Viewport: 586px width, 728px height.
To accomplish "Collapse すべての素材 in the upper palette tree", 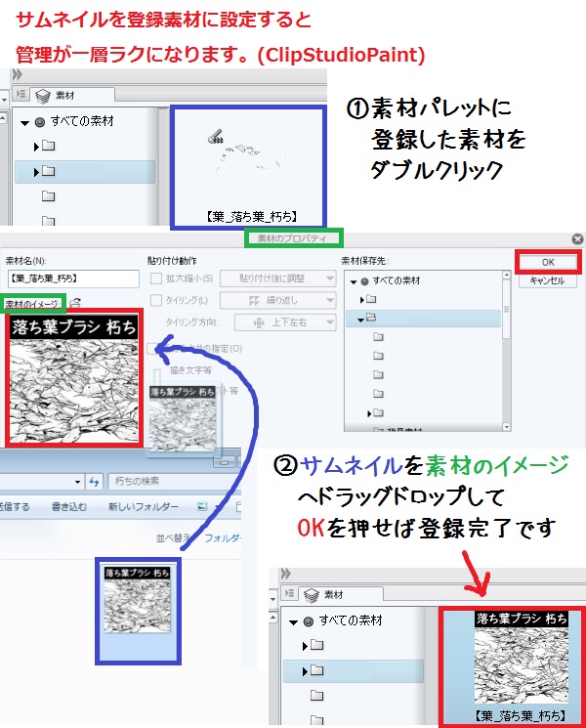I will [x=25, y=123].
